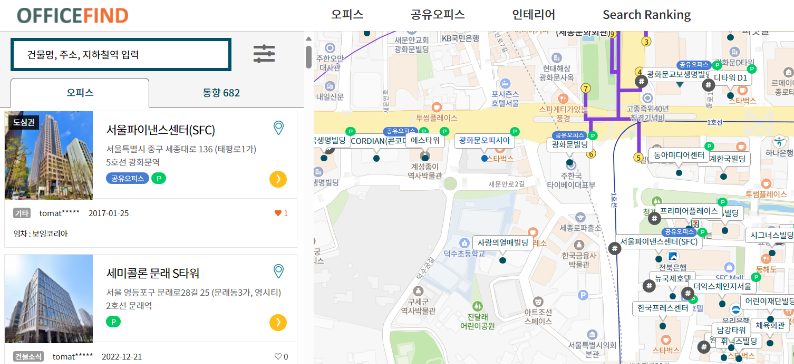Click the text 임차 : 보잉코리아
The height and width of the screenshot is (364, 794).
coord(41,233)
